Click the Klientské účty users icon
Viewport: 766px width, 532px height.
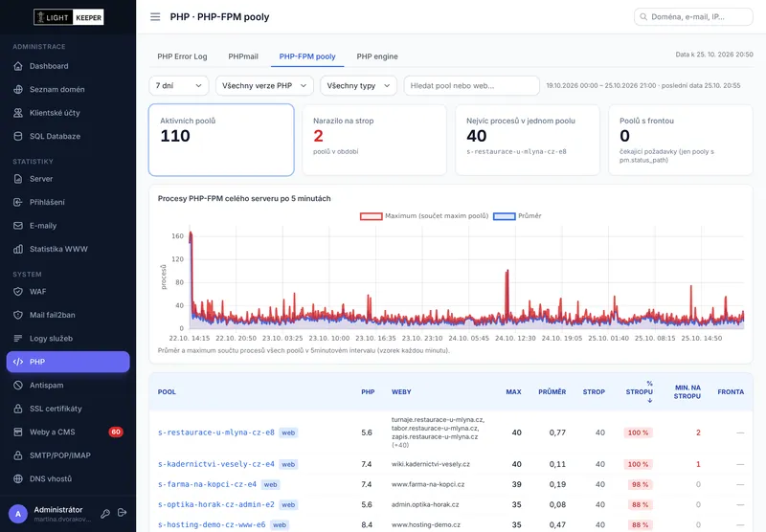click(x=18, y=113)
